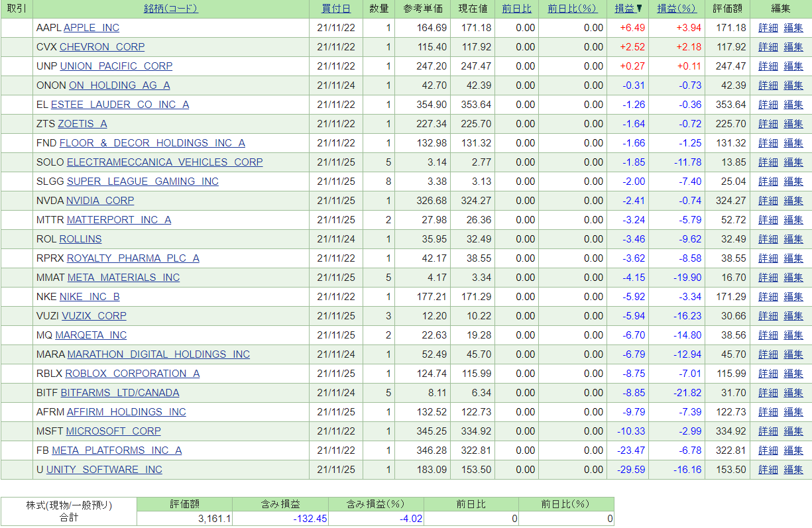Click 編集 for the FND row
This screenshot has height=528, width=812.
point(793,143)
